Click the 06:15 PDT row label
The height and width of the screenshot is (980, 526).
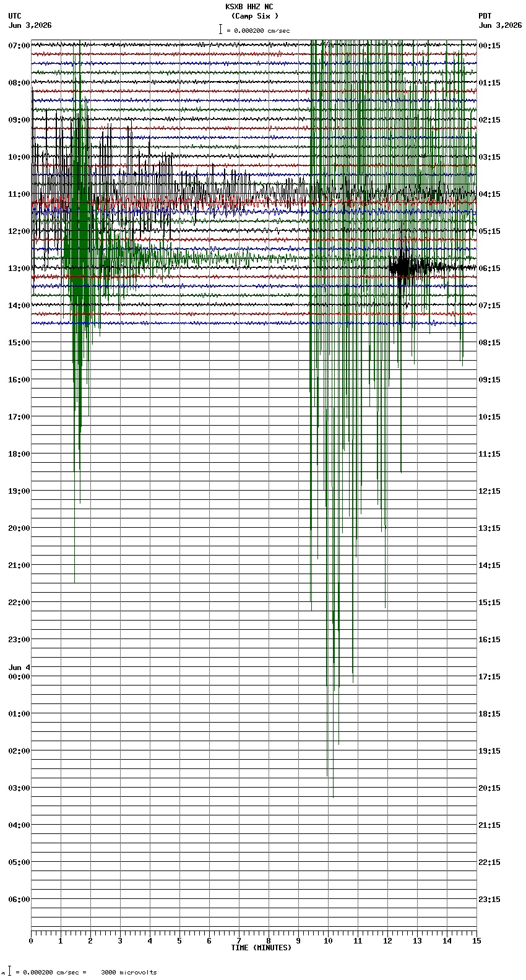489,268
